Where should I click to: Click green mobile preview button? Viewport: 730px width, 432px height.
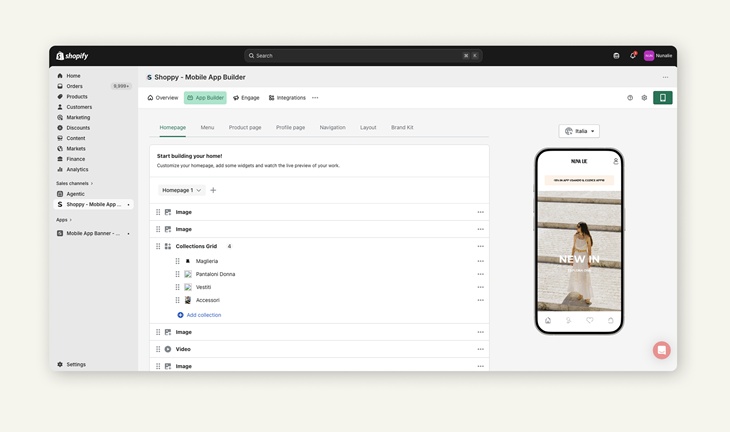(x=662, y=98)
